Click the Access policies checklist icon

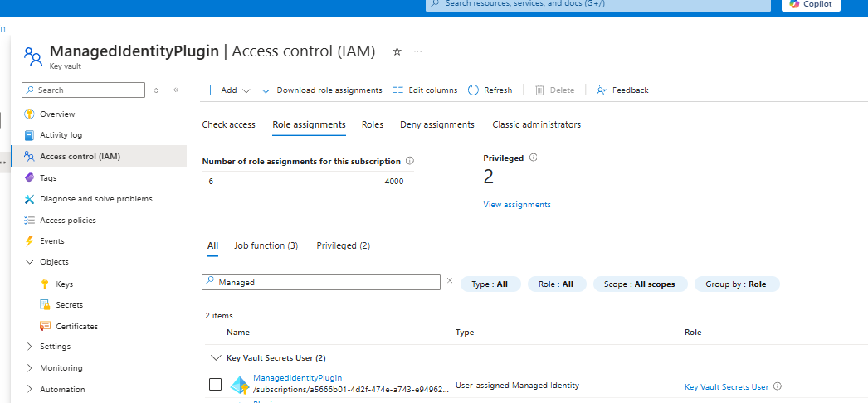point(29,220)
